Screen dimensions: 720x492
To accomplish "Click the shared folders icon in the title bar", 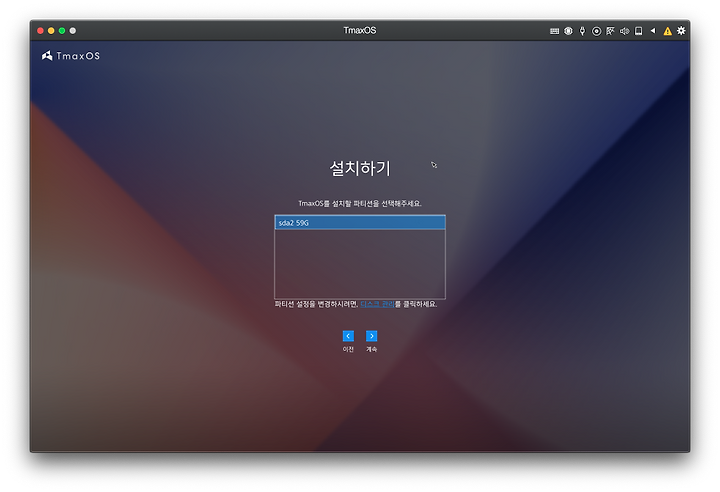I will pos(610,31).
